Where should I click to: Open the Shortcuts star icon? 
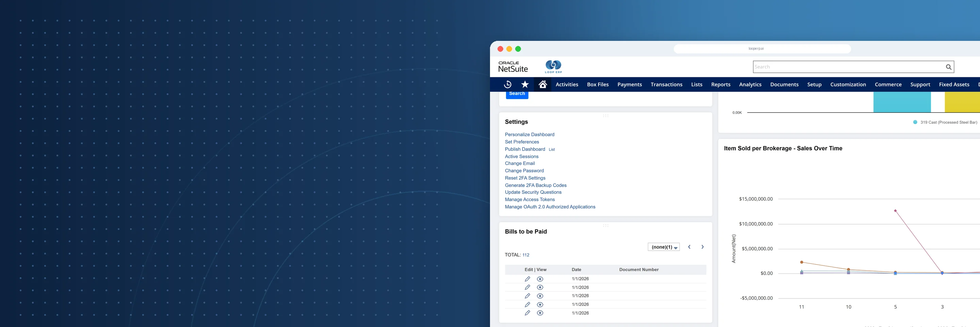tap(525, 84)
